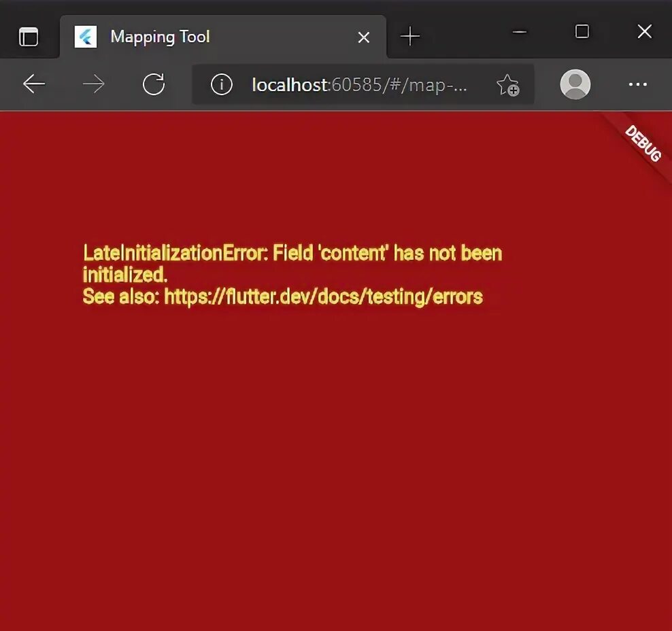Close the browser window
This screenshot has height=631, width=672.
click(x=645, y=31)
